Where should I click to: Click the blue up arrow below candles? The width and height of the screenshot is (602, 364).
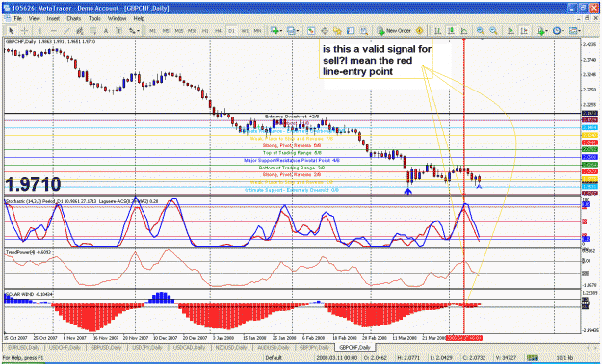pos(407,191)
